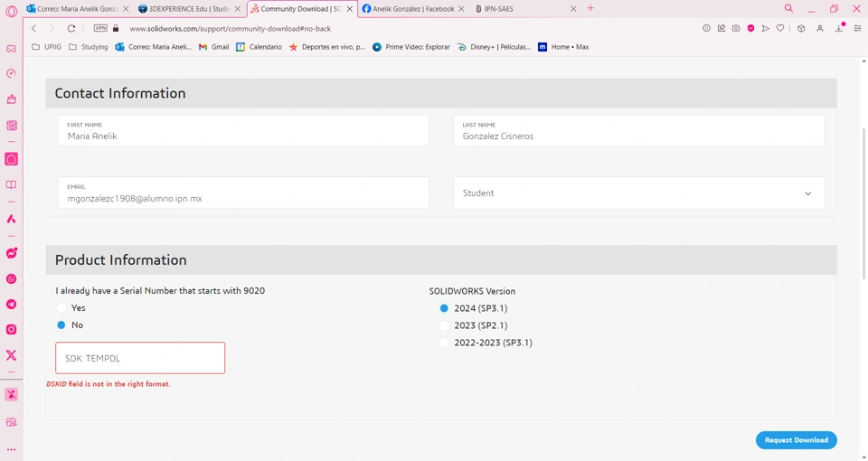The width and height of the screenshot is (868, 461).
Task: Choose SOLIDWORKS version 2024 (SP3.1)
Action: tap(444, 308)
